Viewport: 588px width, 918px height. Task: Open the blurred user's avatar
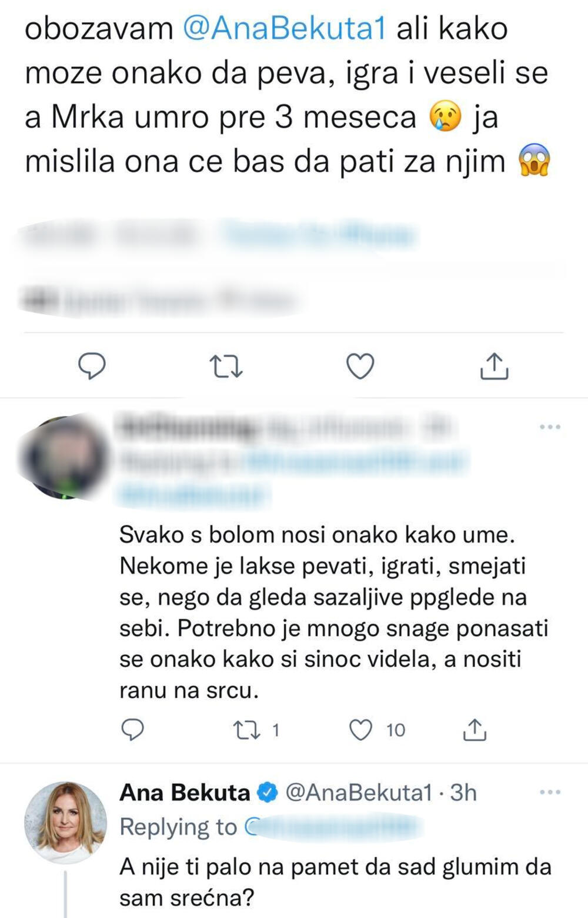pyautogui.click(x=65, y=457)
